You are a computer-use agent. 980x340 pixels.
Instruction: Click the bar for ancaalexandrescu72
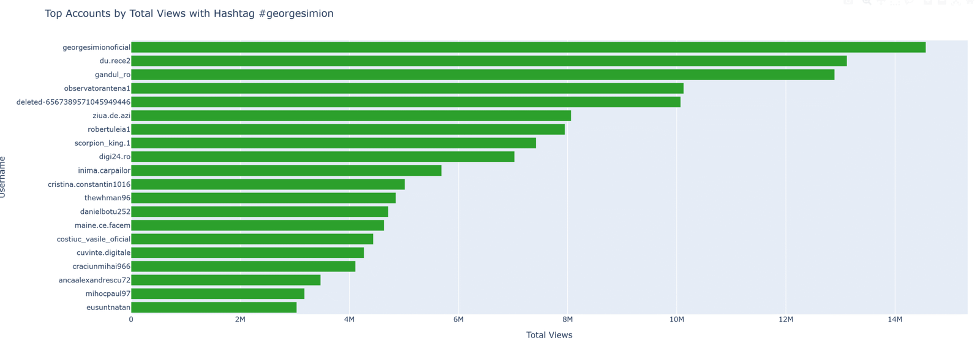click(x=225, y=280)
